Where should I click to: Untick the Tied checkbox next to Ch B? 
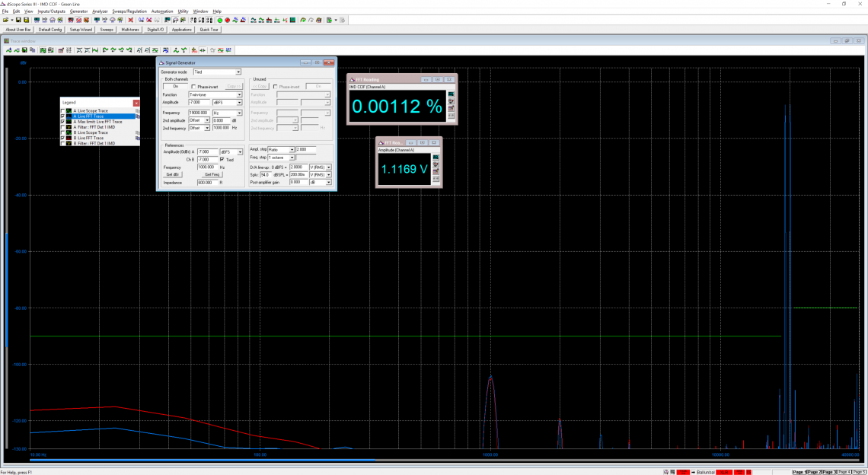pyautogui.click(x=222, y=159)
